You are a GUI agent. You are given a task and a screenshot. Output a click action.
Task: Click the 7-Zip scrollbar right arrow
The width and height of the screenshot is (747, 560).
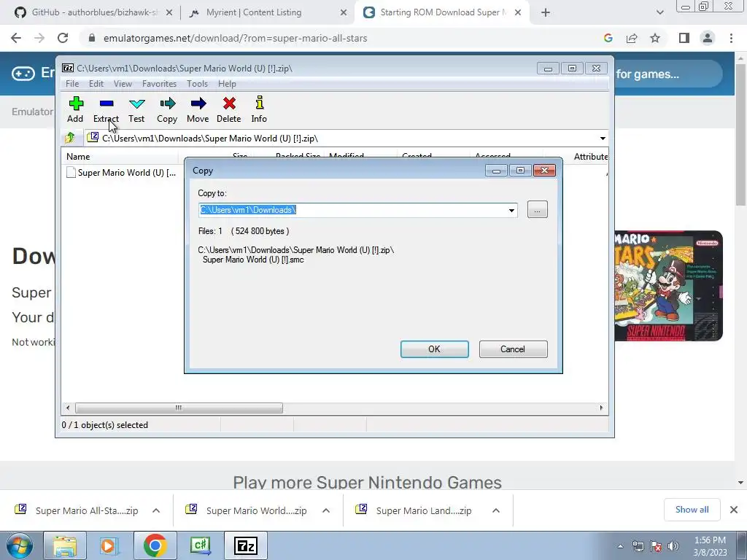(x=601, y=408)
